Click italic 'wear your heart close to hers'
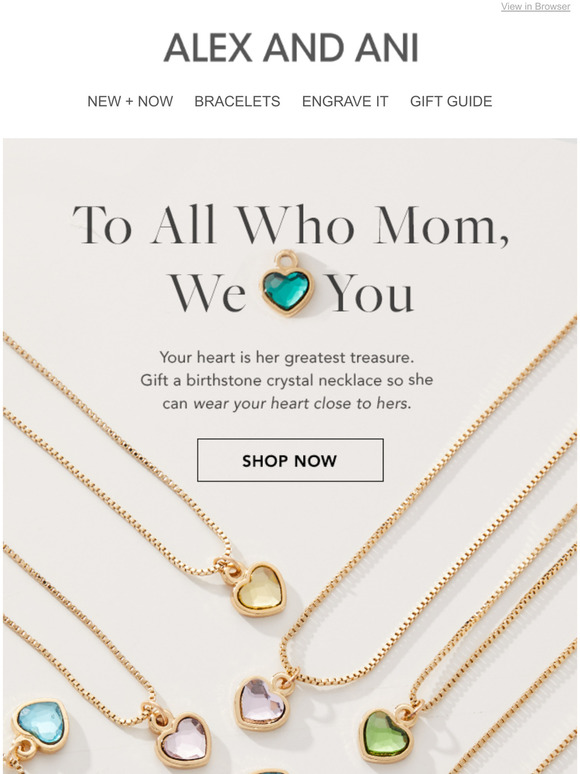Screen dimensions: 580x774 point(302,403)
